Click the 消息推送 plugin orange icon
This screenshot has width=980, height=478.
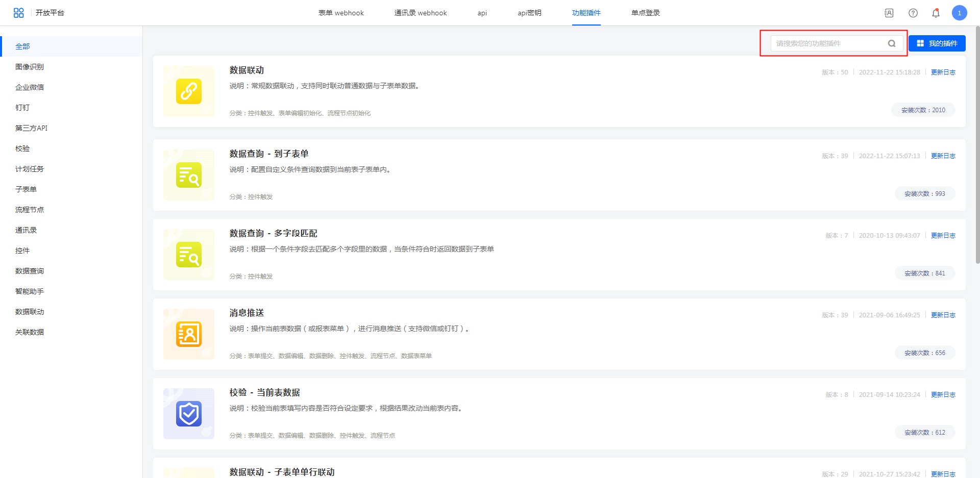(189, 334)
